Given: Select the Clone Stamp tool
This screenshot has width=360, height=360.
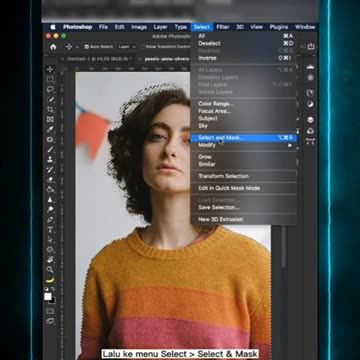Looking at the screenshot, I should 50,159.
